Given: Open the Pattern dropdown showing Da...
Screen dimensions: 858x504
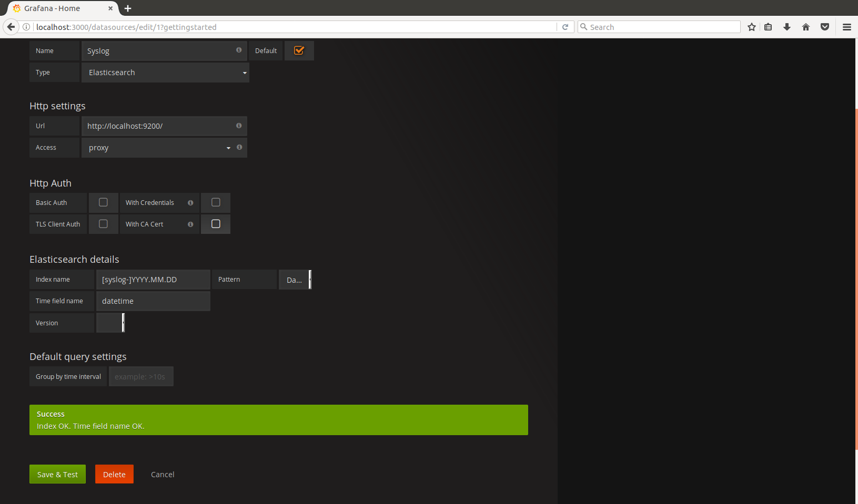Looking at the screenshot, I should click(x=295, y=280).
